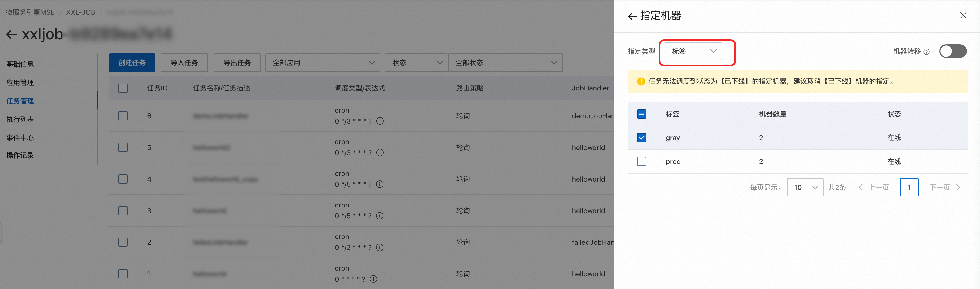980x289 pixels.
Task: Click the 微服务引擎MSE breadcrumb link
Action: click(x=30, y=12)
